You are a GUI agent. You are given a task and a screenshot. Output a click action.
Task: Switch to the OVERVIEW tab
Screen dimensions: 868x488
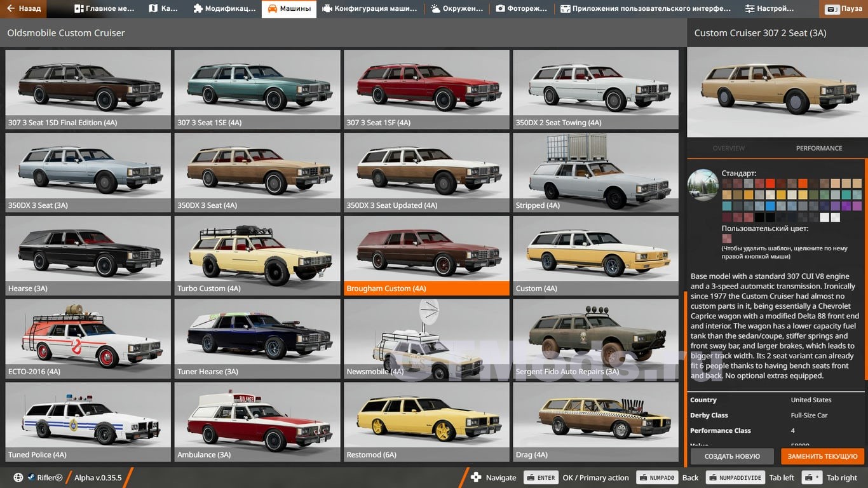pyautogui.click(x=728, y=148)
